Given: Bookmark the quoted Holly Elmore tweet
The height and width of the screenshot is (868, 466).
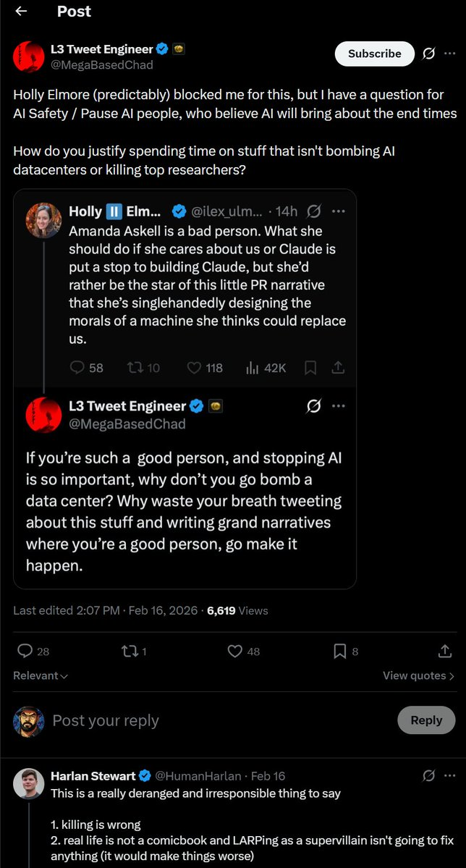Looking at the screenshot, I should (x=310, y=368).
